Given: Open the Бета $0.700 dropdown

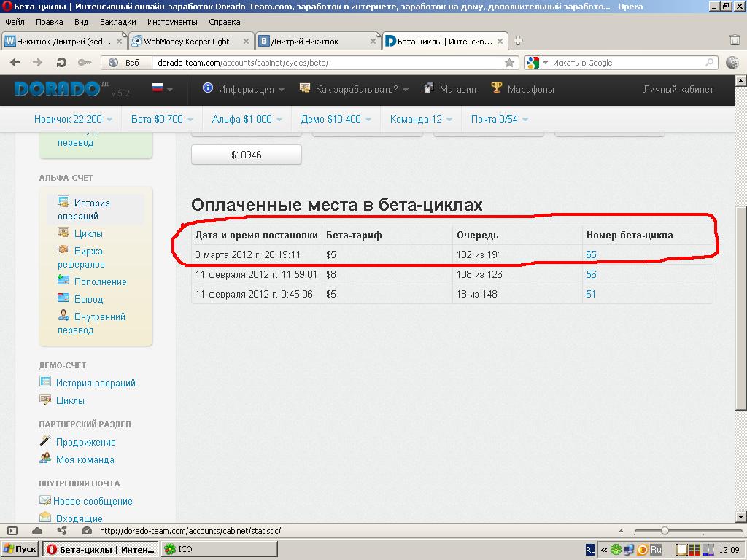Looking at the screenshot, I should (x=162, y=119).
